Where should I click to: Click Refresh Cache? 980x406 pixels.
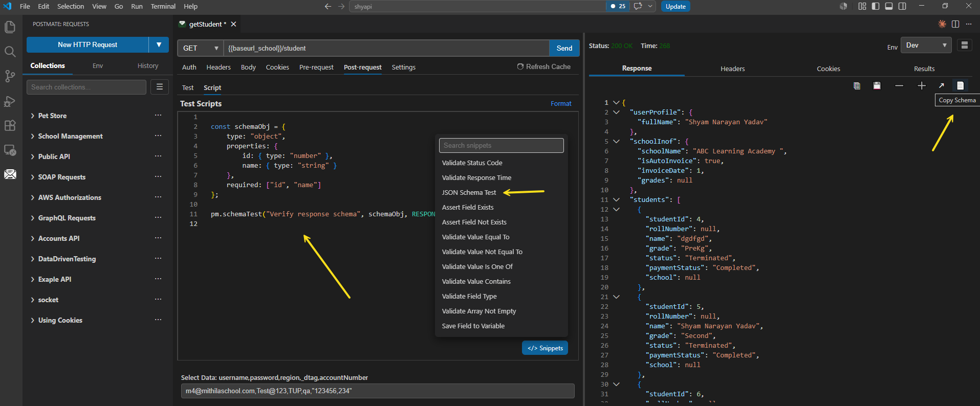coord(543,66)
